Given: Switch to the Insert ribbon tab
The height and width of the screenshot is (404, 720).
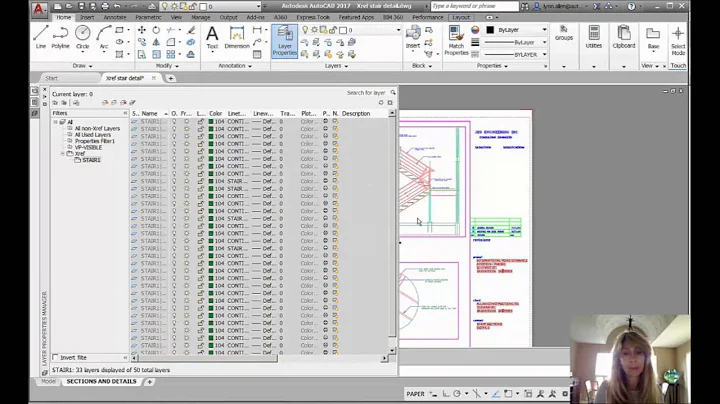Looking at the screenshot, I should tap(87, 17).
